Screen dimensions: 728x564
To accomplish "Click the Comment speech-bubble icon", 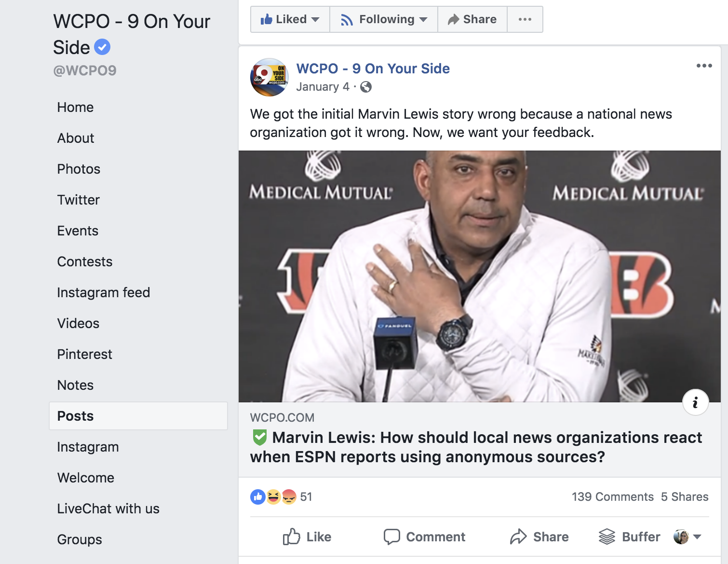I will tap(392, 536).
